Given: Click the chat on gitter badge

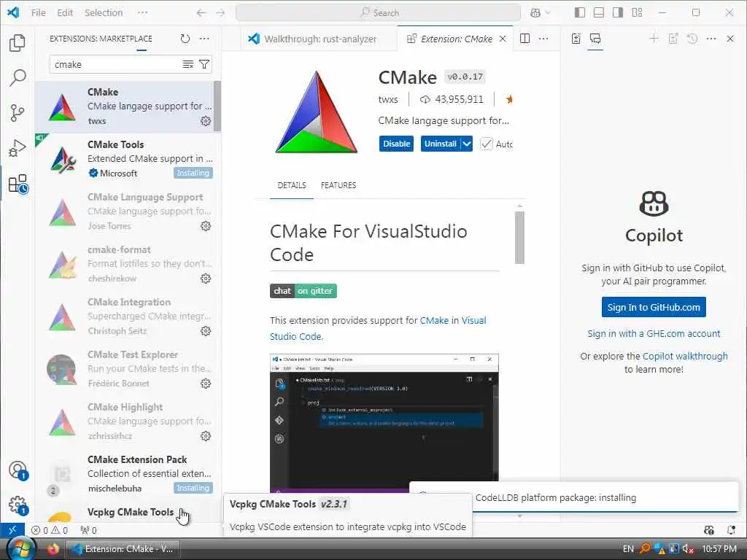Looking at the screenshot, I should point(303,291).
